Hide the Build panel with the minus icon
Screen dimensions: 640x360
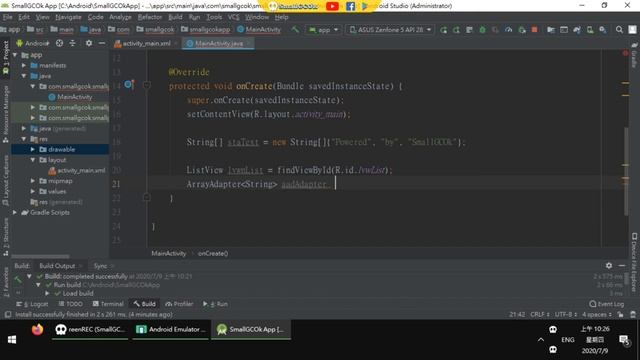pos(622,266)
